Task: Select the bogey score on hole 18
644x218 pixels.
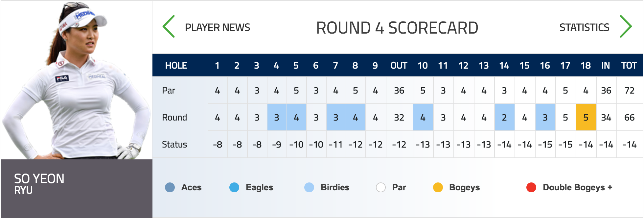Action: point(586,117)
